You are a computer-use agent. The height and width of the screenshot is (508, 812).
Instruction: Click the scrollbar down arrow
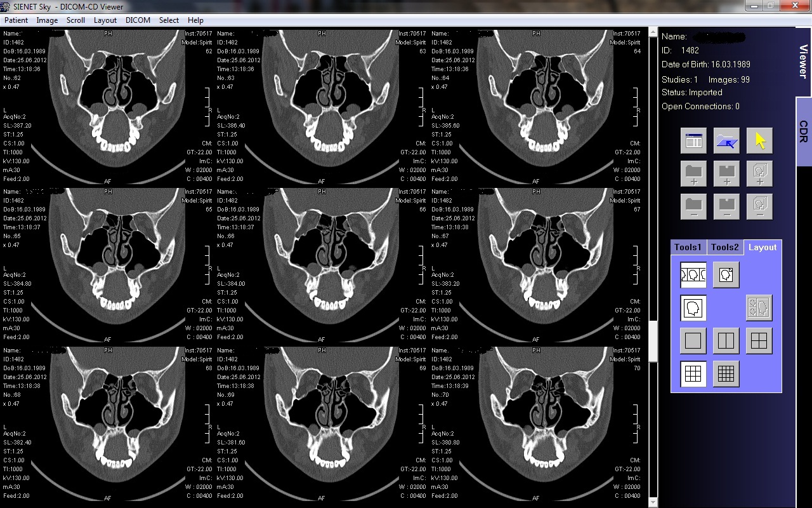tap(652, 502)
